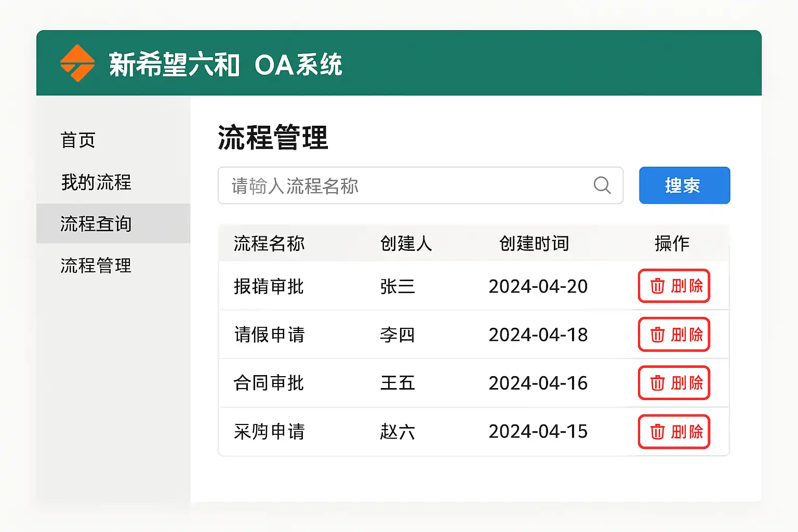
Task: Open 首页 in the sidebar
Action: pyautogui.click(x=78, y=140)
